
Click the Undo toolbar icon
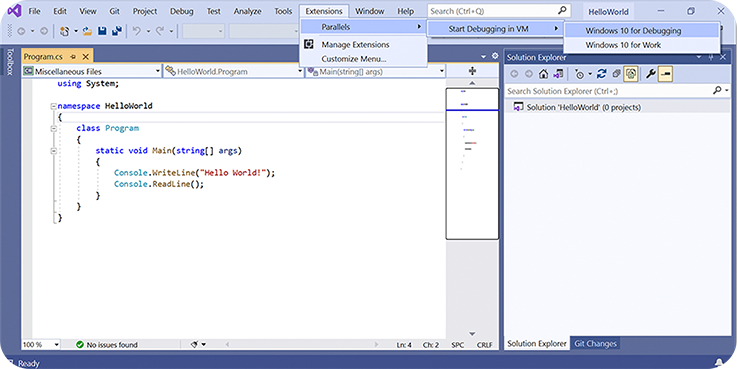137,31
